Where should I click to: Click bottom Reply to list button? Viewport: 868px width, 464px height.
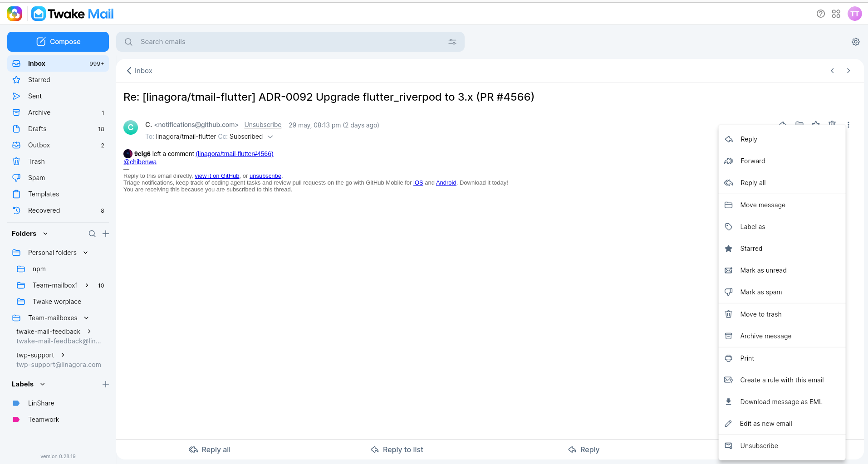click(x=397, y=449)
